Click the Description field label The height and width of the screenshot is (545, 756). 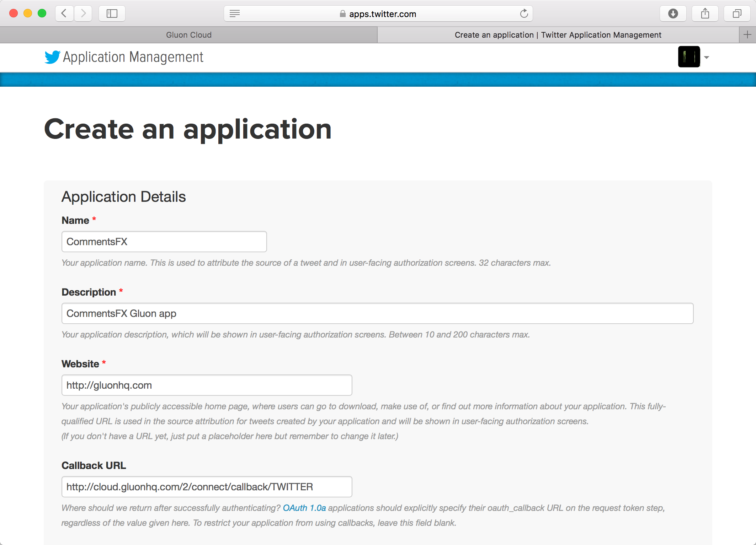point(89,292)
